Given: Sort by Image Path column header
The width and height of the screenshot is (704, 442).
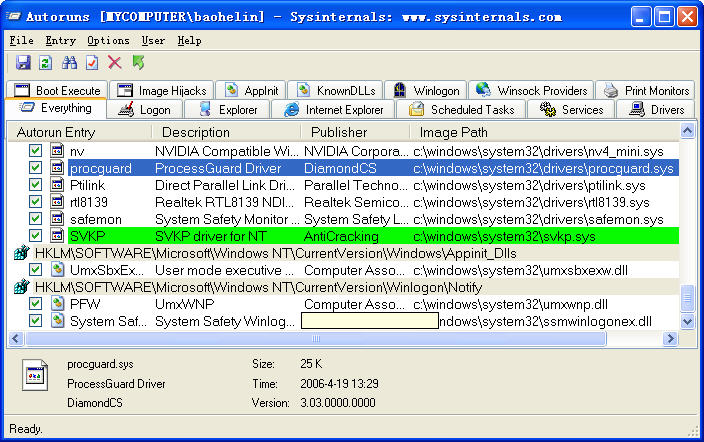Looking at the screenshot, I should point(545,132).
